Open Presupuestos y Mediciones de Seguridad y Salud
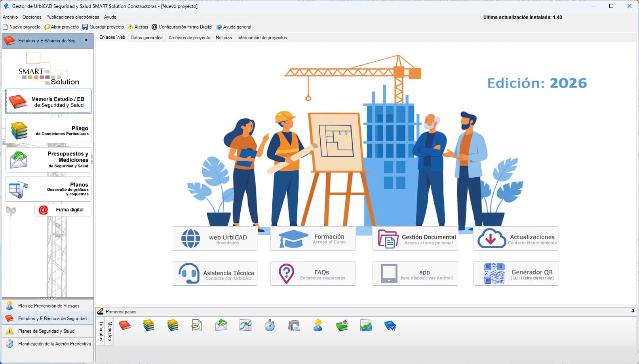Image resolution: width=639 pixels, height=364 pixels. 48,160
